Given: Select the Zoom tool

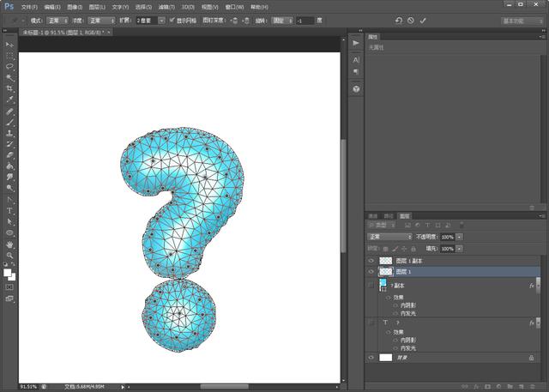Looking at the screenshot, I should 9,256.
